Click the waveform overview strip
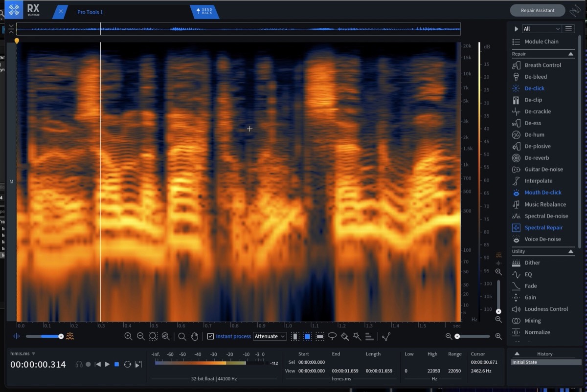This screenshot has height=392, width=587. pos(238,29)
